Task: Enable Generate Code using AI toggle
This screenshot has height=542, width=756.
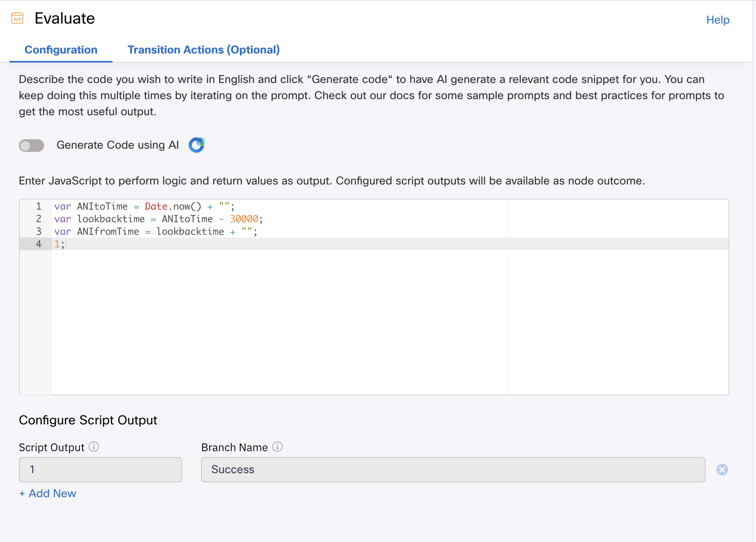Action: pos(31,146)
